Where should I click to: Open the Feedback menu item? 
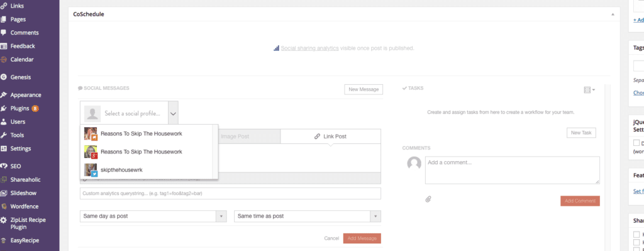click(x=23, y=46)
